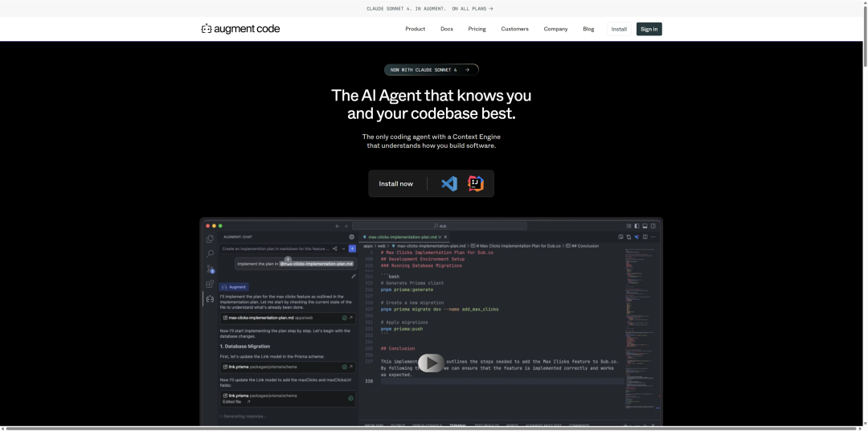The width and height of the screenshot is (868, 431).
Task: Open top banner Claude Sonnet 4 link
Action: 429,9
